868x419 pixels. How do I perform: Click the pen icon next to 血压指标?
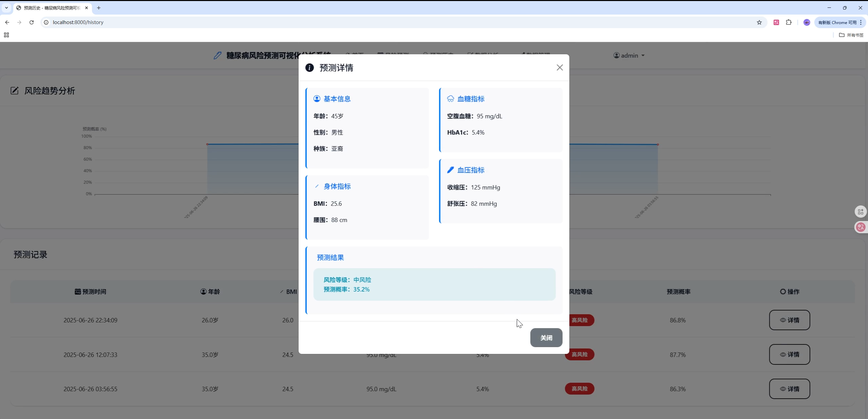(450, 170)
